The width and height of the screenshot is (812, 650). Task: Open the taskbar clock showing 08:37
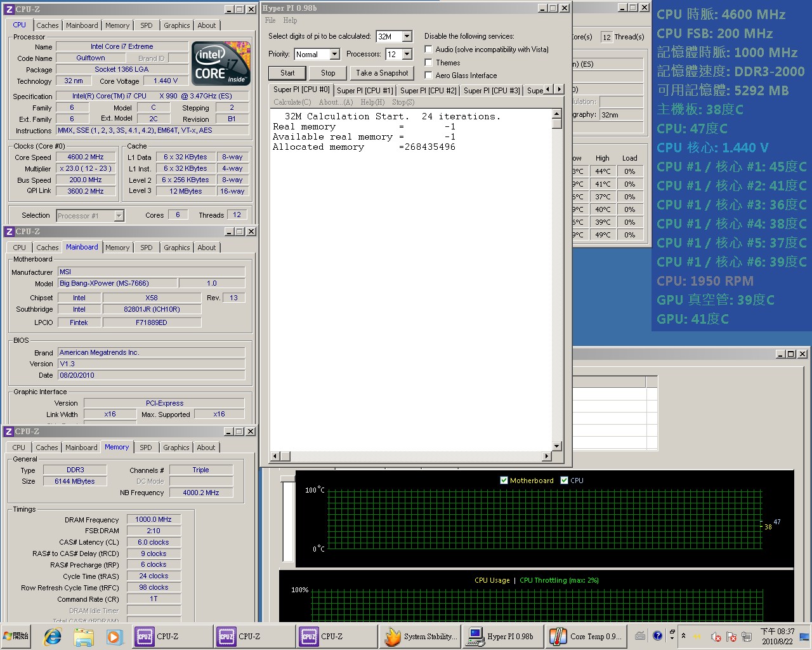(x=777, y=636)
